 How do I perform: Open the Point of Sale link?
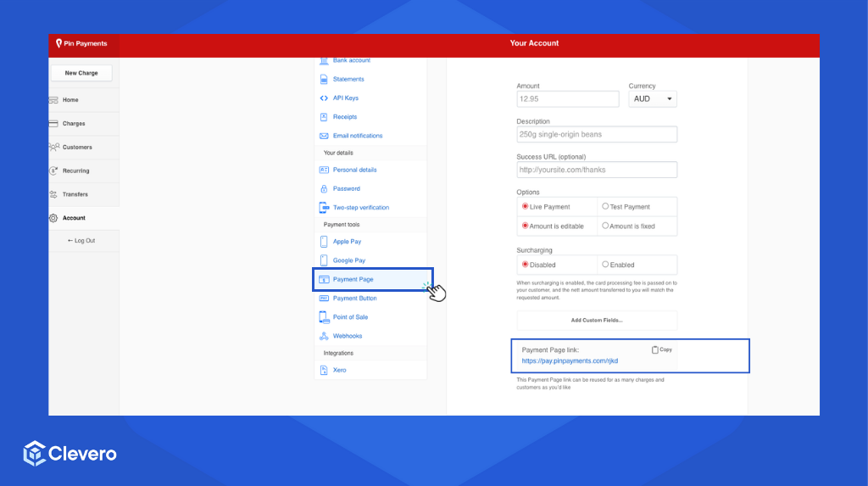[350, 317]
